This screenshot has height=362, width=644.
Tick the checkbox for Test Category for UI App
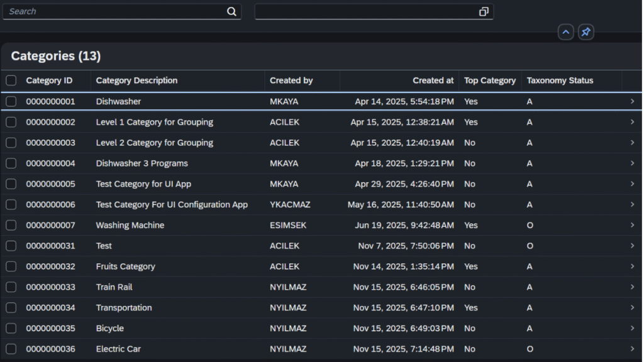tap(11, 184)
